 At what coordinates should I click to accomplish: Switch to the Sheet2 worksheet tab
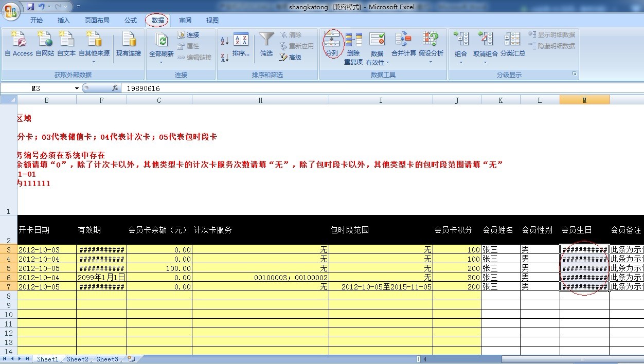pyautogui.click(x=77, y=359)
